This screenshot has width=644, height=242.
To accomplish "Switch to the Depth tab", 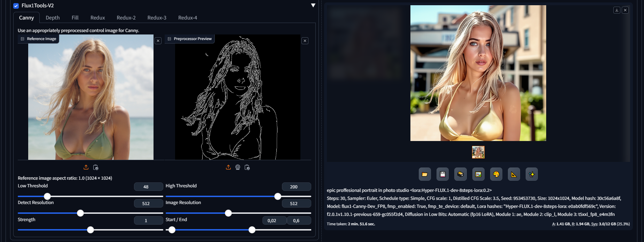I will pos(53,18).
